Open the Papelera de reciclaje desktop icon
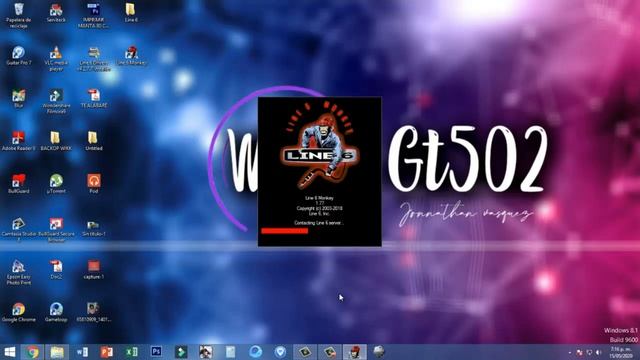Image resolution: width=640 pixels, height=360 pixels. [x=18, y=15]
